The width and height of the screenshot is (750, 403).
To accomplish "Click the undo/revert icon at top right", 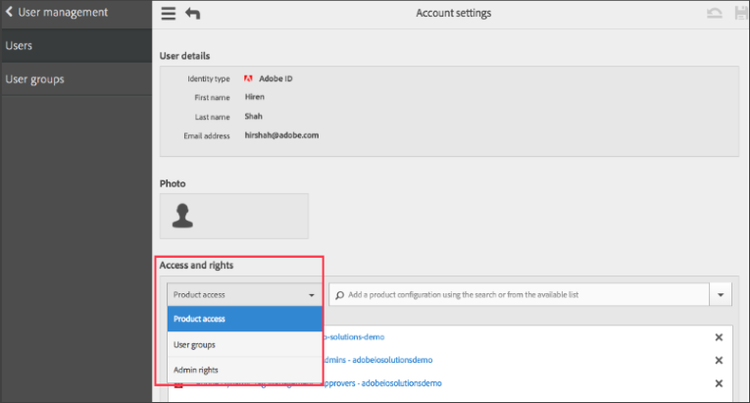I will pos(714,13).
